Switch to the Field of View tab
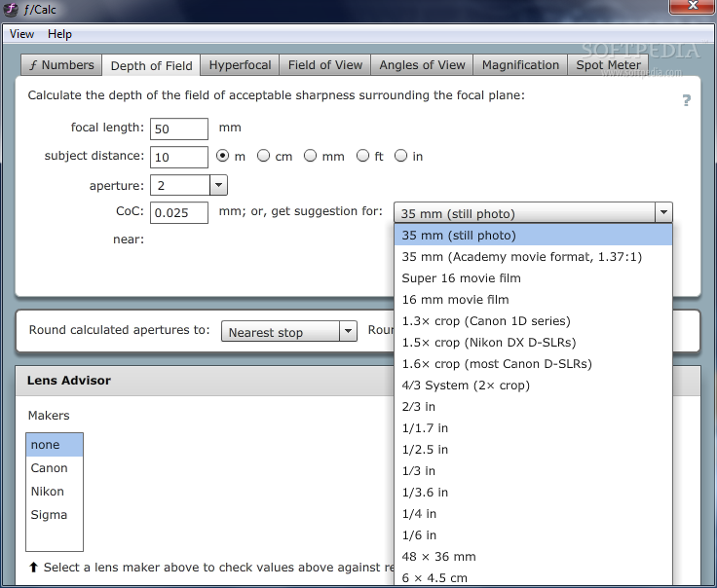This screenshot has height=588, width=717. [x=325, y=65]
